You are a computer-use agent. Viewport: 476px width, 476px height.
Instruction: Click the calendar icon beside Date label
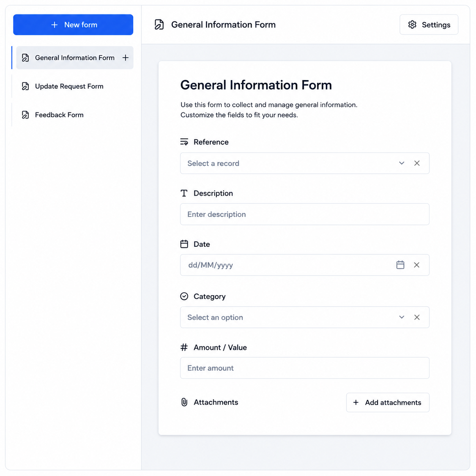pos(184,244)
